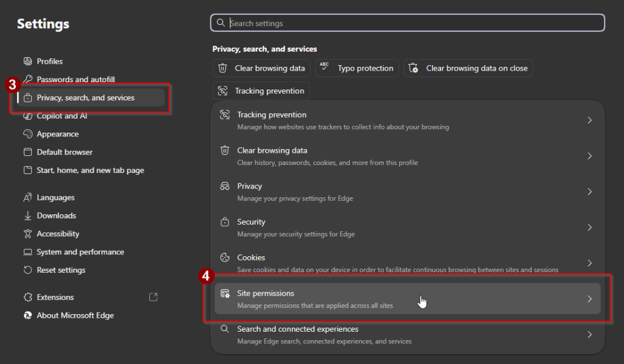The height and width of the screenshot is (364, 624).
Task: Click the cookie icon beside Cookies row
Action: click(x=225, y=257)
